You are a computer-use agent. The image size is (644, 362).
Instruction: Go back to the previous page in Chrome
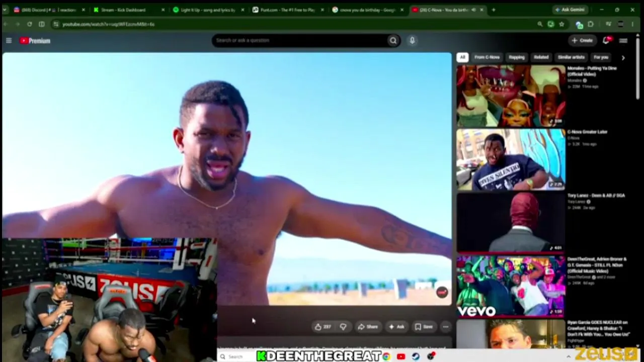[x=6, y=24]
